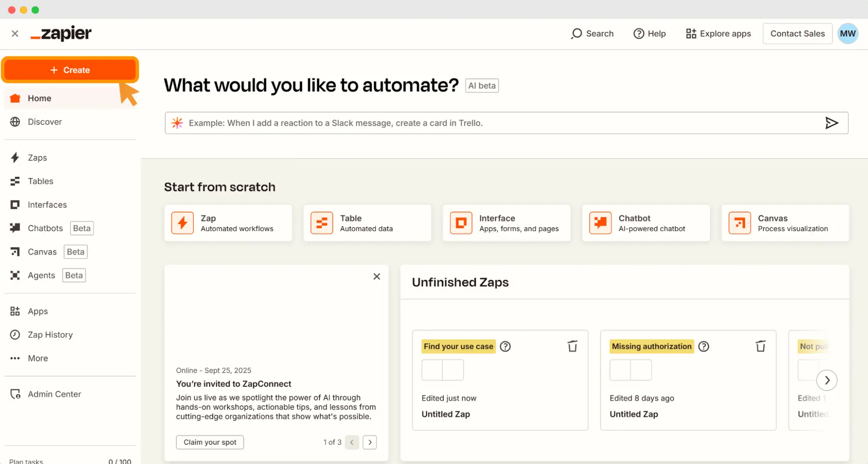Click the help icon beside Find your use case
Screen dimensions: 868x464
(x=505, y=346)
